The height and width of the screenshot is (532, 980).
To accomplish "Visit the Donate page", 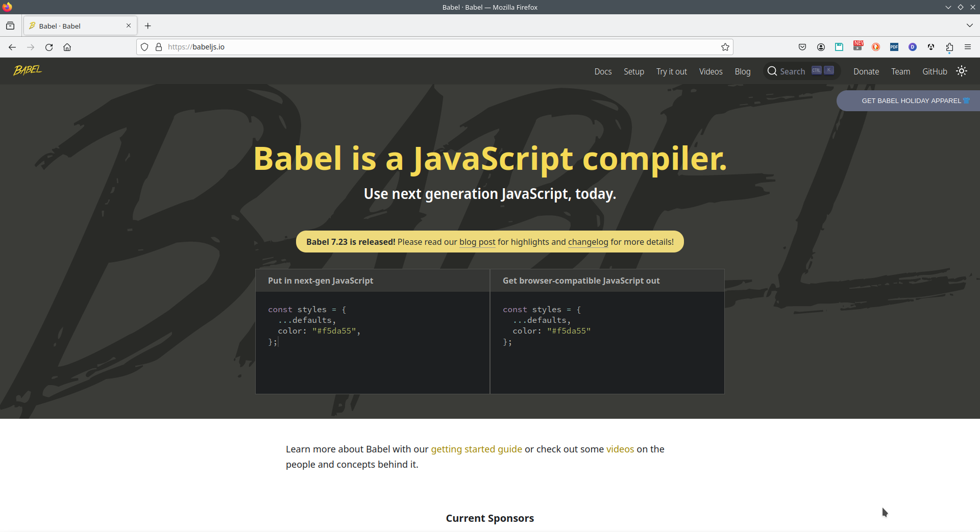I will pyautogui.click(x=866, y=71).
